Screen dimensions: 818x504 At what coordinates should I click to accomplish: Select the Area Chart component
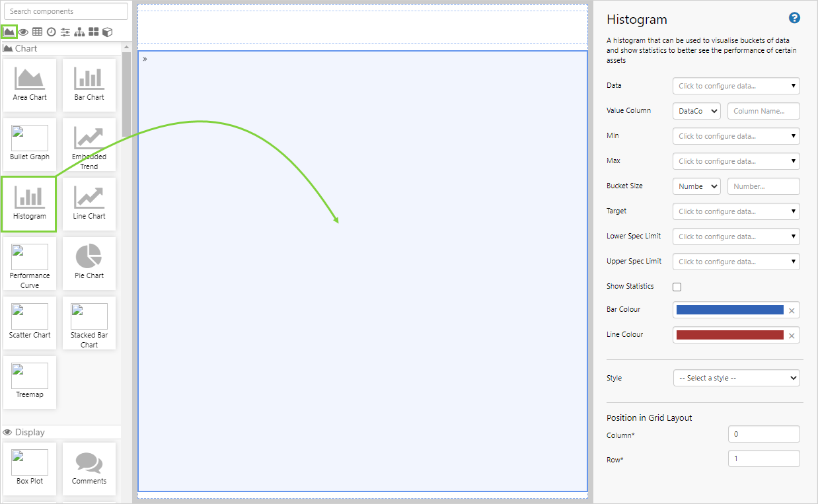point(30,85)
